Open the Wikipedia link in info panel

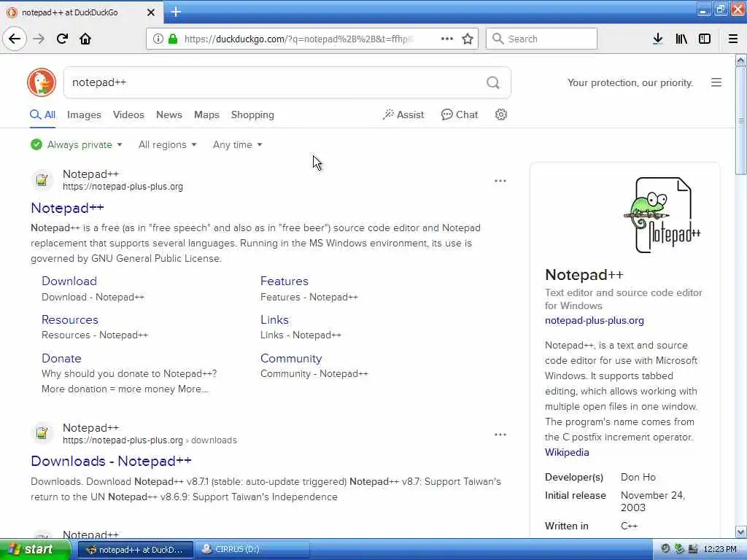coord(567,452)
